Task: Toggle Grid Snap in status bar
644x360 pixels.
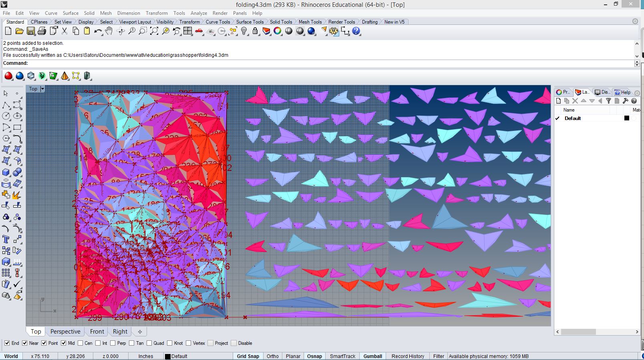Action: click(248, 356)
